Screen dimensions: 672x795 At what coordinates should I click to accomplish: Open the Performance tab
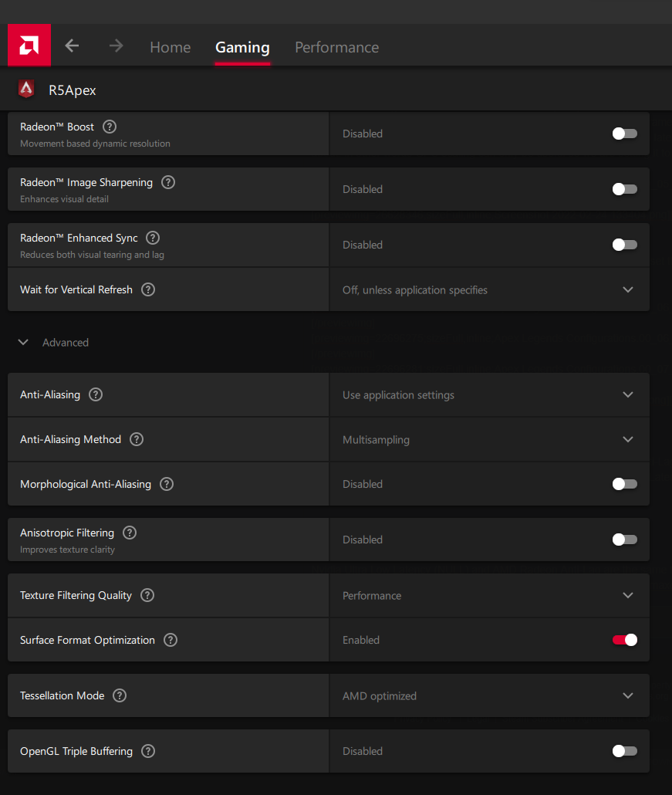coord(336,47)
